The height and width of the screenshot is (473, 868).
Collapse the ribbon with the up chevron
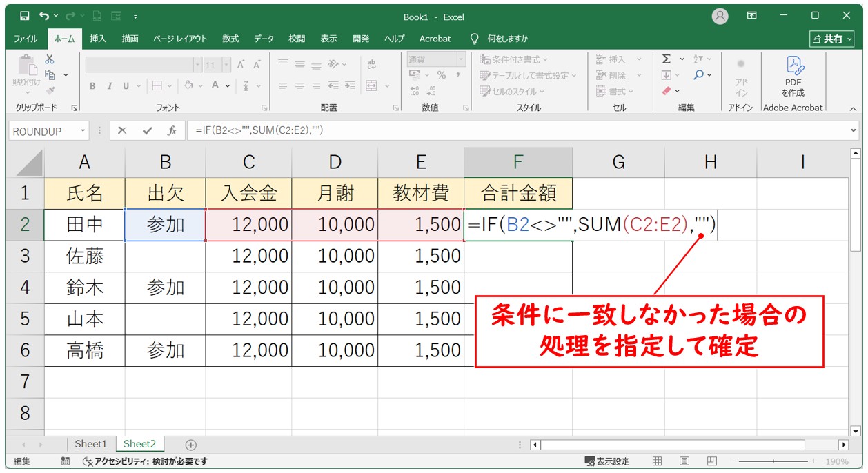[x=853, y=109]
